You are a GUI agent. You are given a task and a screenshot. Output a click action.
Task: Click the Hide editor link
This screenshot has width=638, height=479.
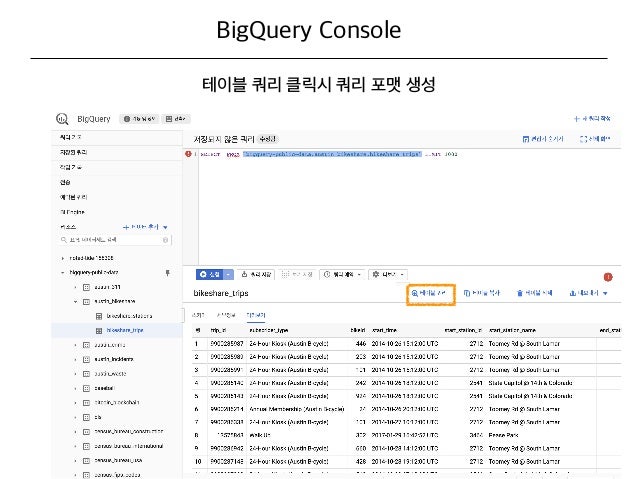click(x=543, y=139)
